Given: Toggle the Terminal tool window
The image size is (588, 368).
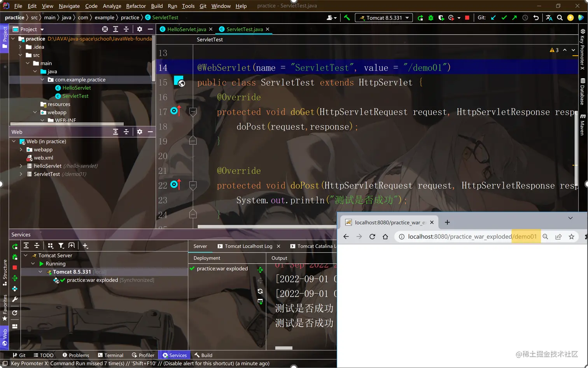Looking at the screenshot, I should (x=110, y=355).
